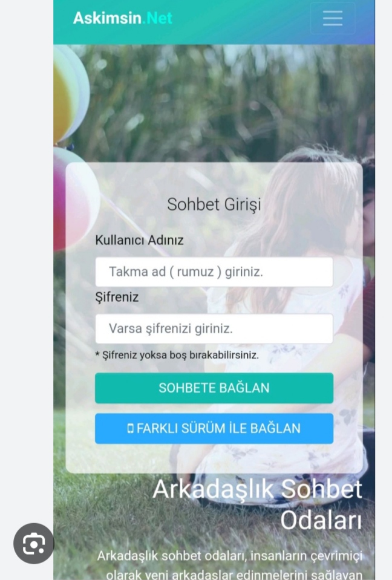The width and height of the screenshot is (392, 580).
Task: Click the phone icon on blue button
Action: click(x=130, y=428)
